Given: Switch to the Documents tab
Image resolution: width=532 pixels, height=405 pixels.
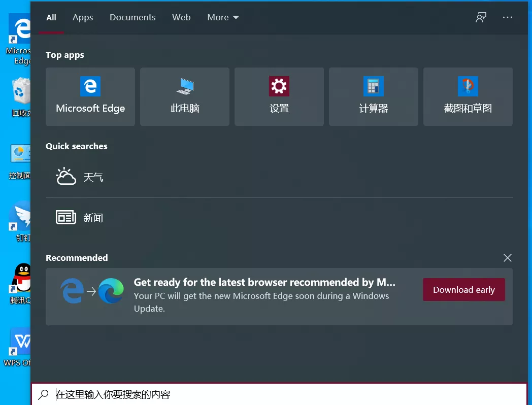Looking at the screenshot, I should click(x=132, y=17).
